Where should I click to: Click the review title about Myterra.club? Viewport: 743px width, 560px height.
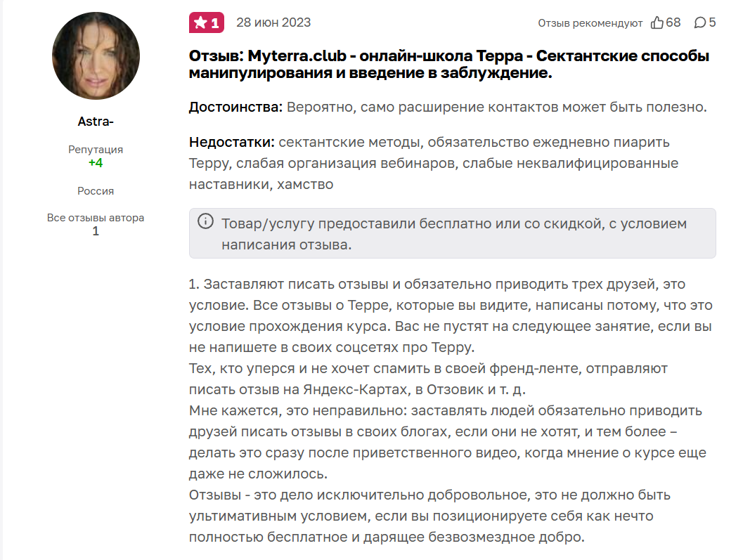[448, 64]
